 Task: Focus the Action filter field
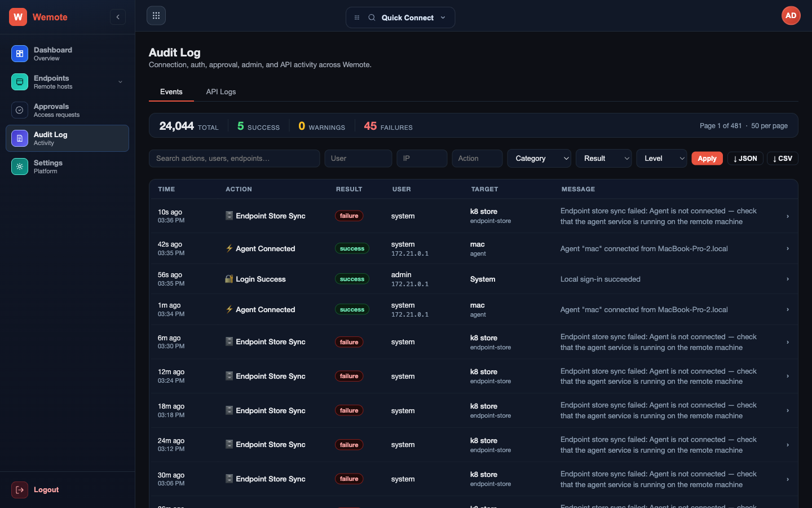pyautogui.click(x=477, y=159)
